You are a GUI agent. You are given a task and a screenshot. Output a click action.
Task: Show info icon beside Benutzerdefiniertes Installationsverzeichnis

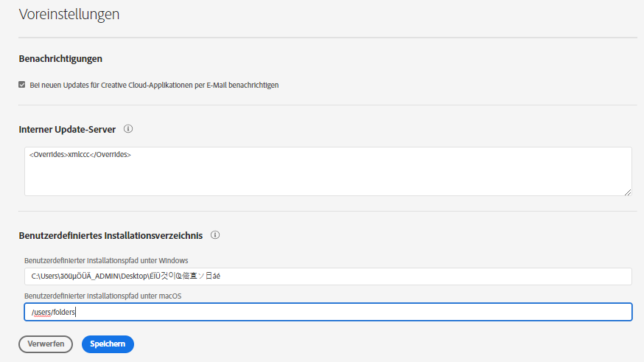click(215, 236)
